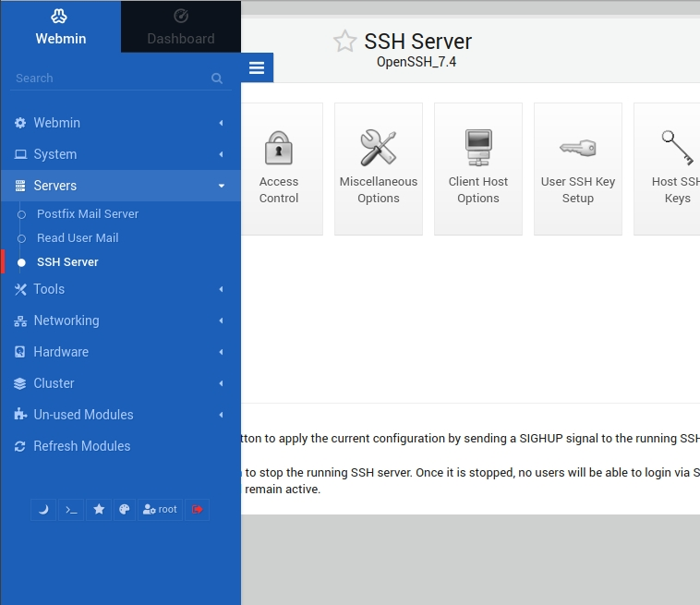Click the search magnifier icon
This screenshot has height=605, width=700.
tap(217, 79)
